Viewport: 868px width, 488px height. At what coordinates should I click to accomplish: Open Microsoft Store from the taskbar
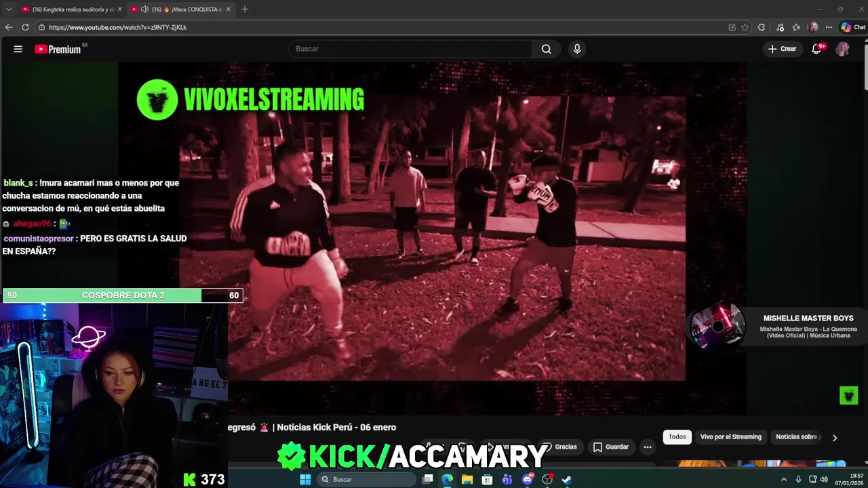pos(487,479)
